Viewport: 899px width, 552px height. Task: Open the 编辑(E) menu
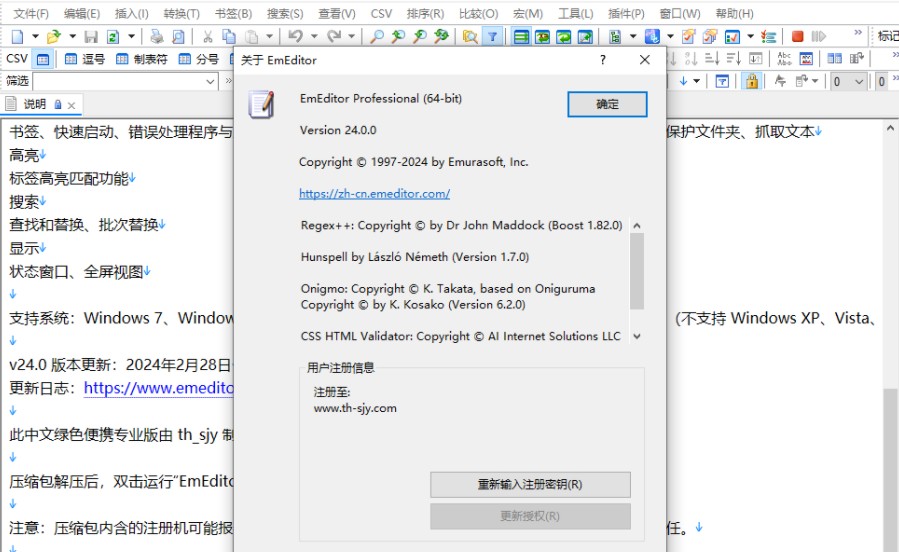point(82,13)
